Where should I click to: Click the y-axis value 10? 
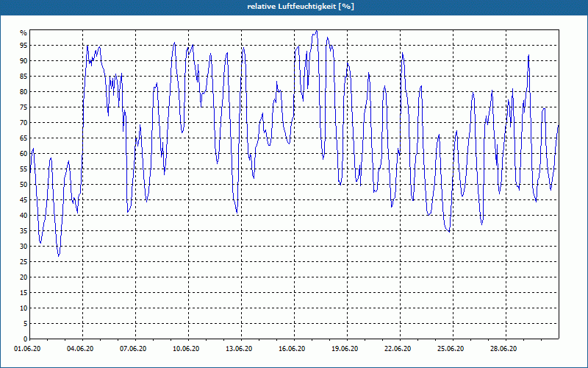tap(24, 308)
